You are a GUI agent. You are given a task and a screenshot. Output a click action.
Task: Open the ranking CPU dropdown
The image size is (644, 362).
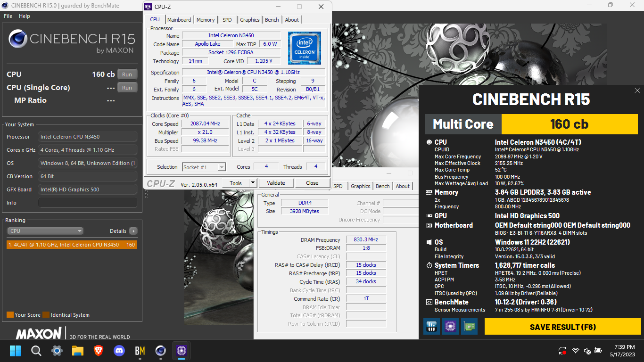45,231
